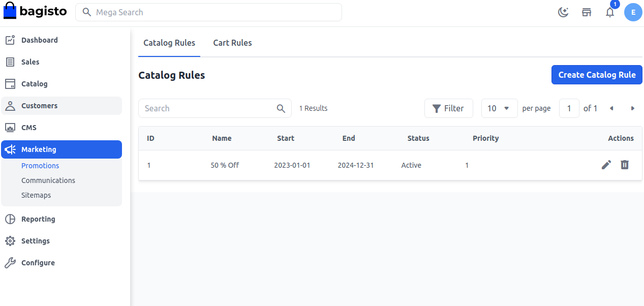Open Reporting in the sidebar
Screen dimensions: 644x306
pos(38,219)
